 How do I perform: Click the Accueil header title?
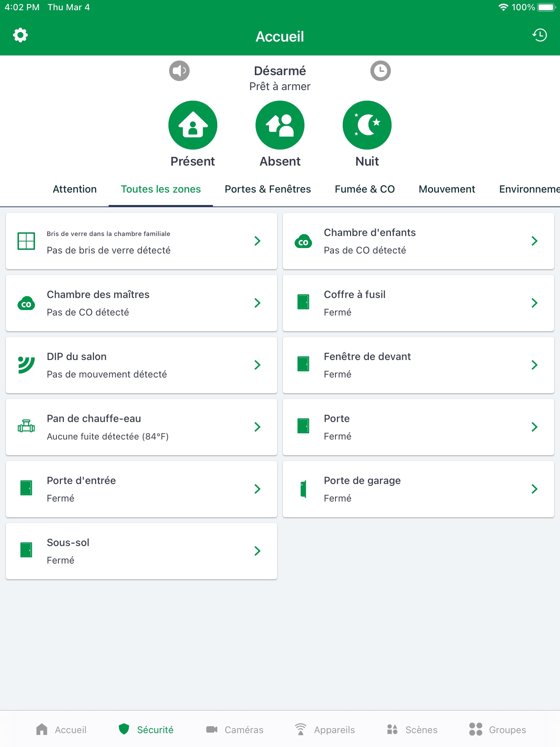coord(280,36)
